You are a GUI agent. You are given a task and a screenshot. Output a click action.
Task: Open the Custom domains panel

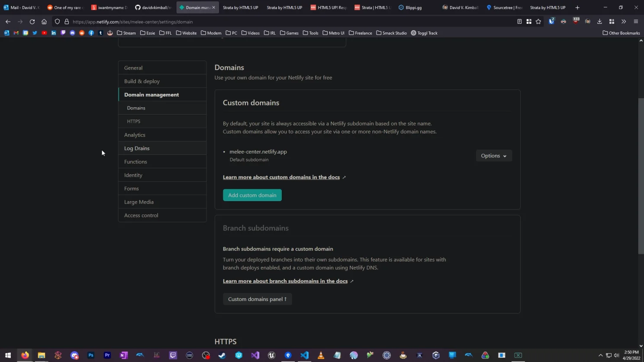point(257,299)
